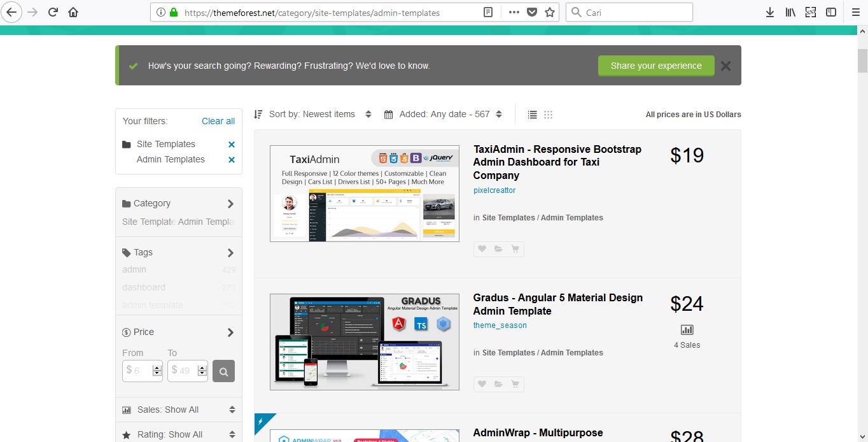Viewport: 868px width, 442px height.
Task: Go forward to the next page
Action: coord(32,12)
